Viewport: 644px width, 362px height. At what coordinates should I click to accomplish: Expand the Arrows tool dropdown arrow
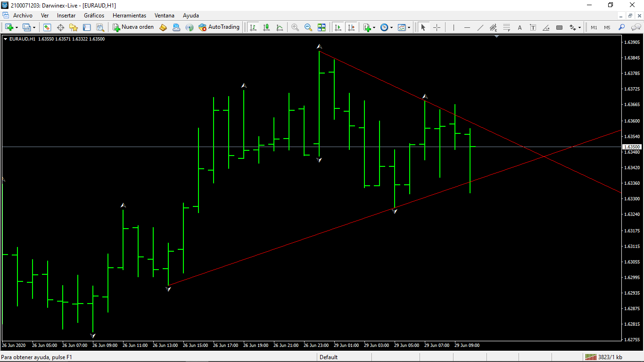580,27
